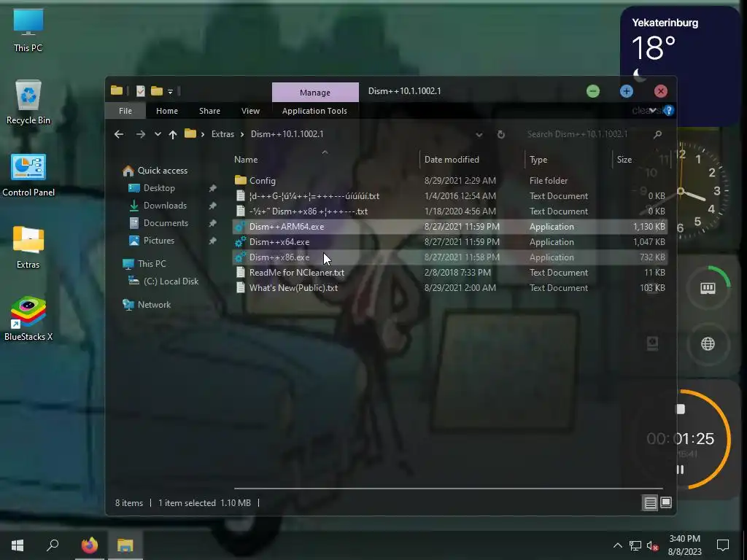Switch to the View ribbon tab
The height and width of the screenshot is (560, 747).
[x=251, y=111]
